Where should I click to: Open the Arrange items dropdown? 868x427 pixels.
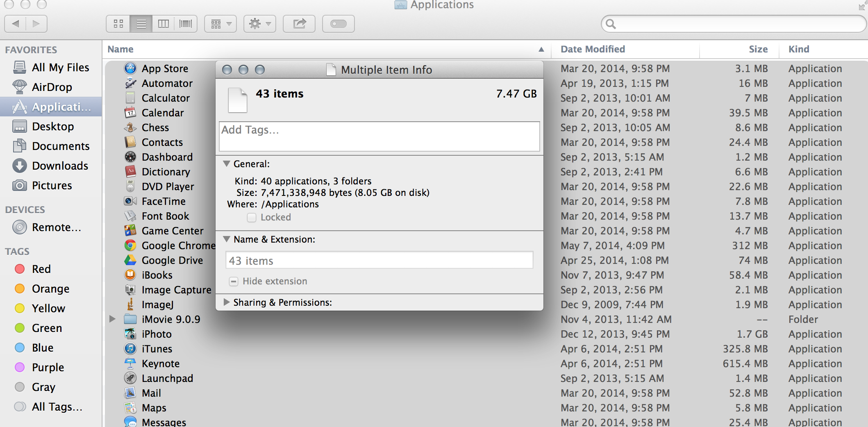220,24
